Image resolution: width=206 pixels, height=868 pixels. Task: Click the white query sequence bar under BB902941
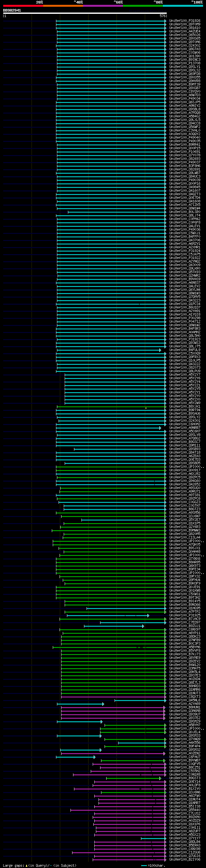(x=85, y=13)
